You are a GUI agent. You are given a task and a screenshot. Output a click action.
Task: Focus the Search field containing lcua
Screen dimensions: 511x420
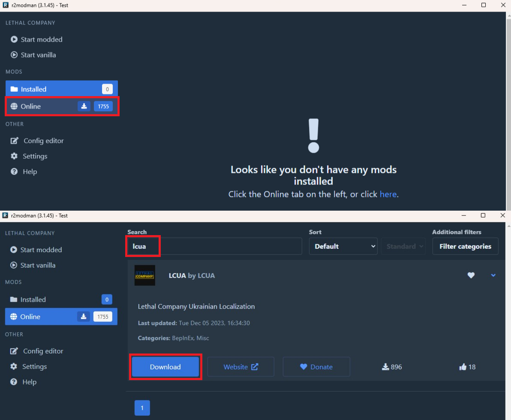click(x=215, y=246)
